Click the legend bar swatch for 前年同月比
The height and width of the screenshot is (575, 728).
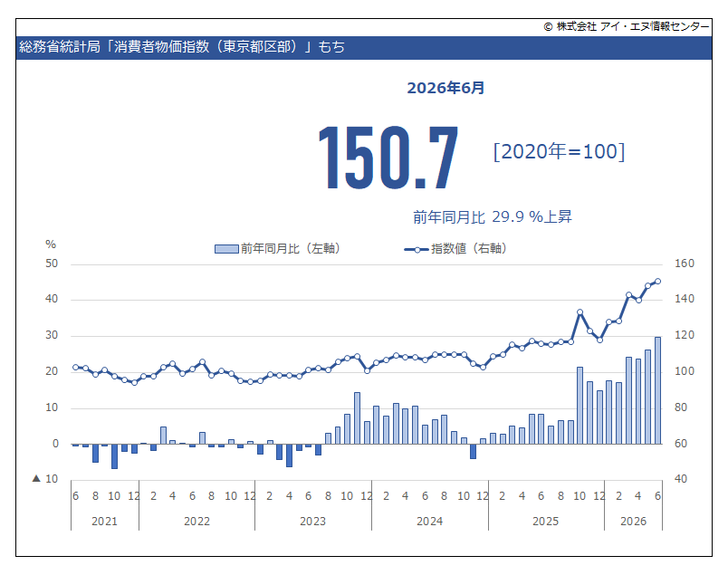(x=226, y=249)
